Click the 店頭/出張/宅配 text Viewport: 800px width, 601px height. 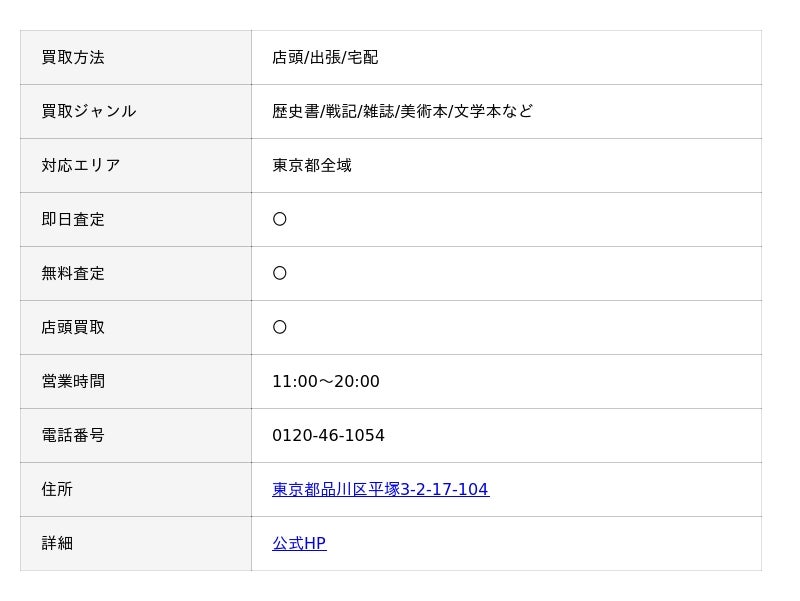[325, 58]
